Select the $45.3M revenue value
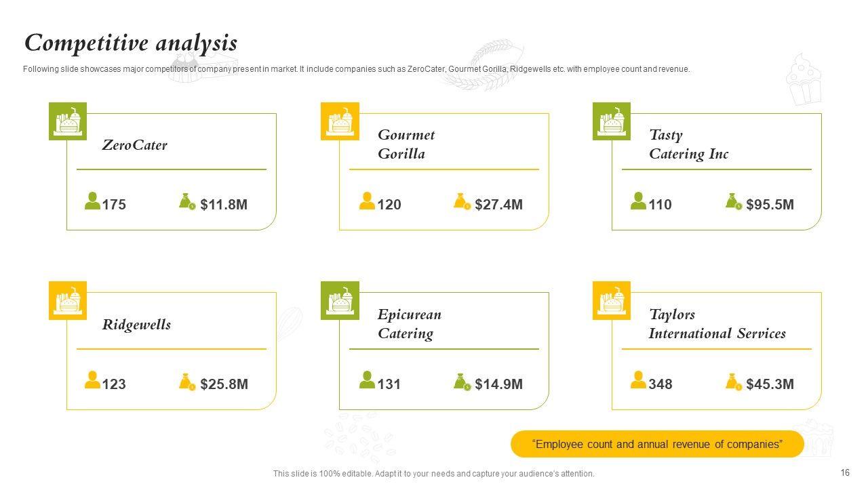 [x=770, y=384]
